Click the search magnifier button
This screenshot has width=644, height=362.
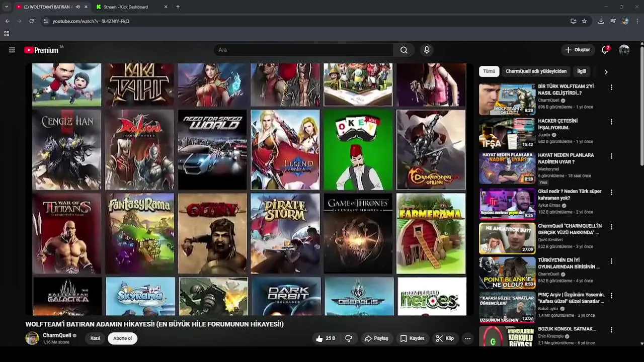[x=404, y=50]
